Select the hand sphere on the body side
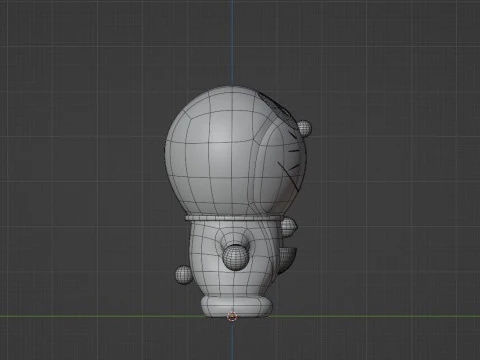The height and width of the screenshot is (360, 480). coord(236,257)
